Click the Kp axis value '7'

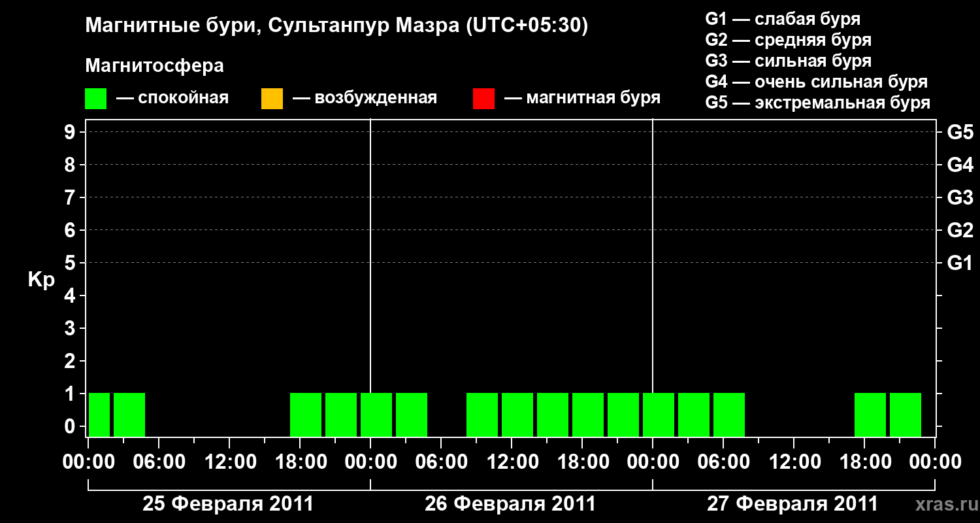pyautogui.click(x=71, y=197)
